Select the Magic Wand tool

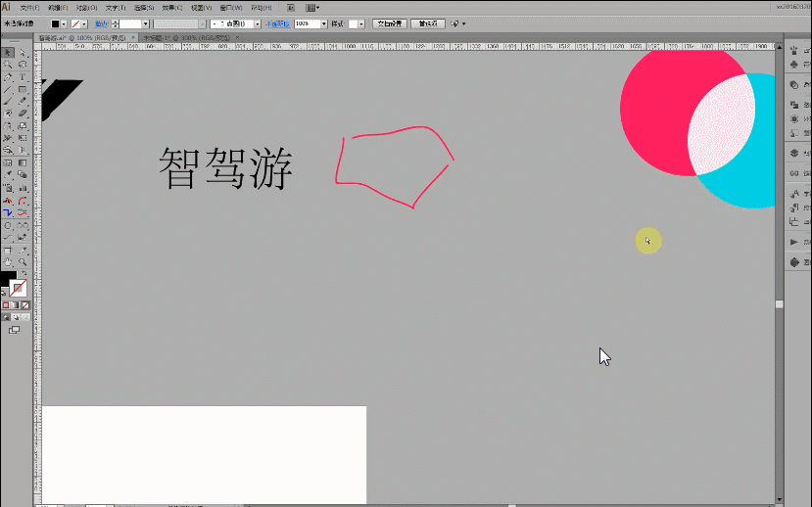point(7,65)
